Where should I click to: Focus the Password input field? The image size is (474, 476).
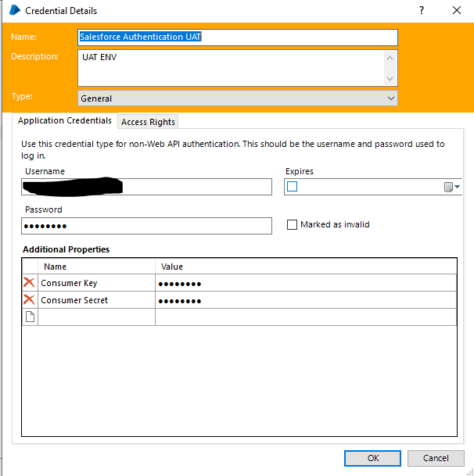pyautogui.click(x=146, y=226)
